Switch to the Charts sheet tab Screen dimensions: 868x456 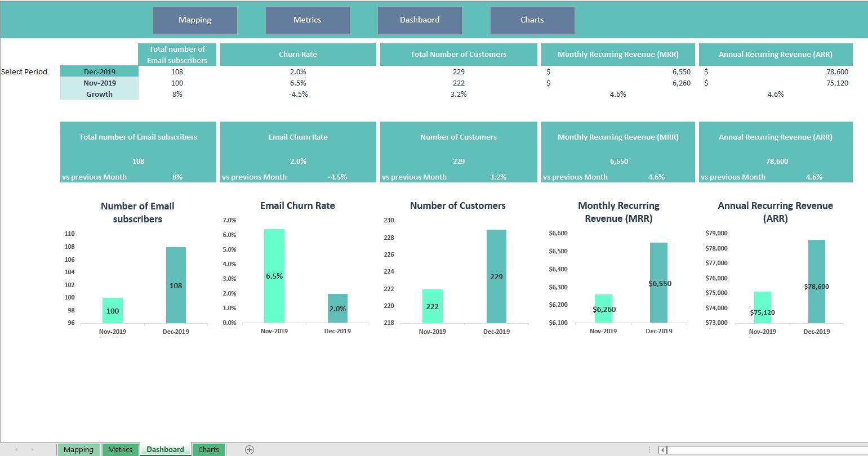pyautogui.click(x=208, y=449)
